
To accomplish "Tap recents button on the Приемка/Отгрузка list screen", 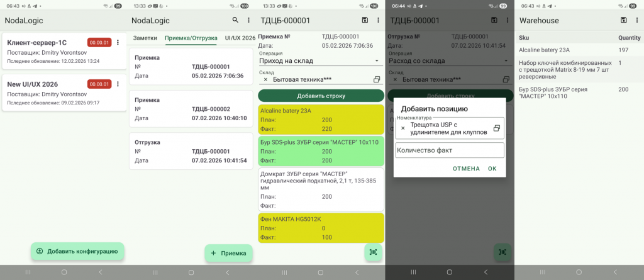I will [155, 272].
